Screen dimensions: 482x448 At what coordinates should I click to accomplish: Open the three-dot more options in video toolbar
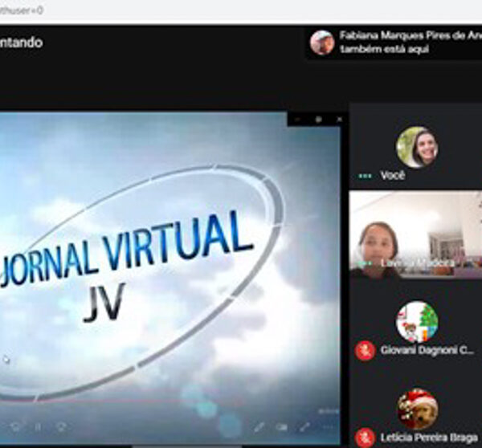coord(327,426)
